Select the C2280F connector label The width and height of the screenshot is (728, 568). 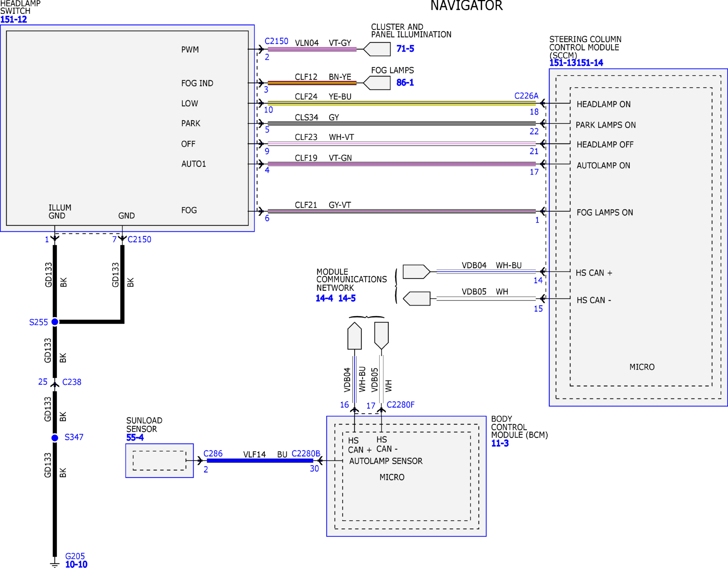(401, 405)
